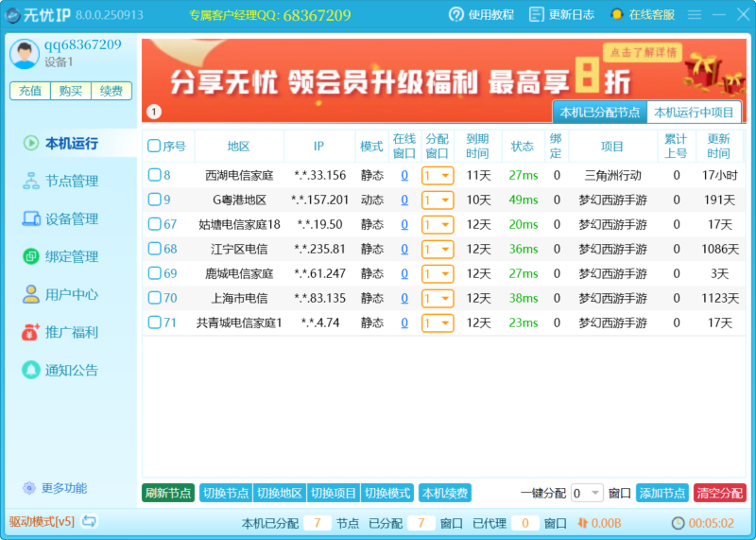Click the user avatar icon

[x=24, y=54]
